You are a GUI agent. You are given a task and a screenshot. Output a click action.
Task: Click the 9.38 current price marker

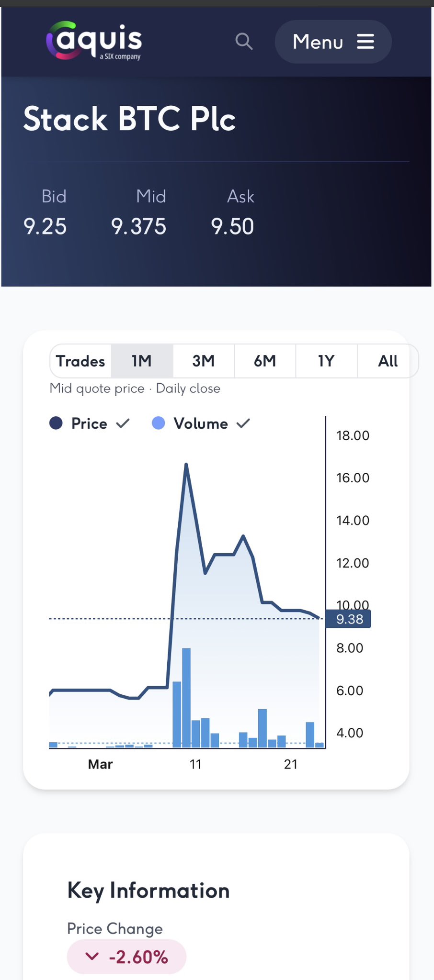click(x=349, y=619)
